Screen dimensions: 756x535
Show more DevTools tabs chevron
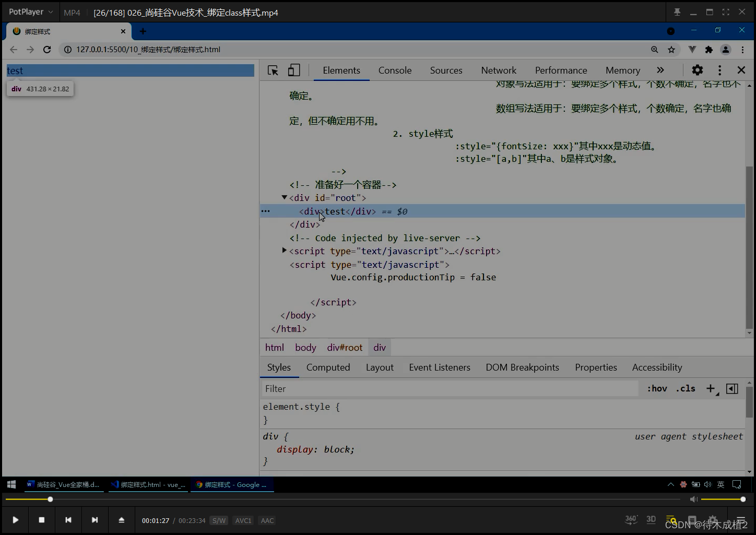(x=660, y=70)
